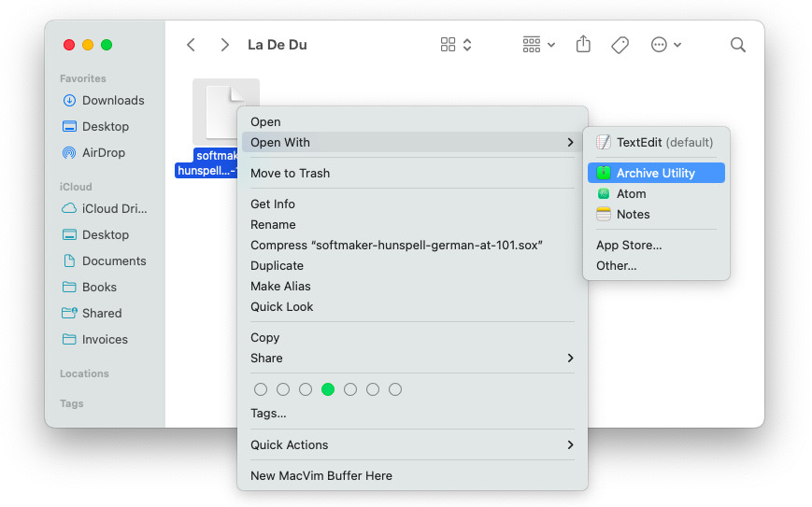The image size is (812, 507).
Task: Choose New MacVim Buffer Here
Action: click(x=412, y=475)
